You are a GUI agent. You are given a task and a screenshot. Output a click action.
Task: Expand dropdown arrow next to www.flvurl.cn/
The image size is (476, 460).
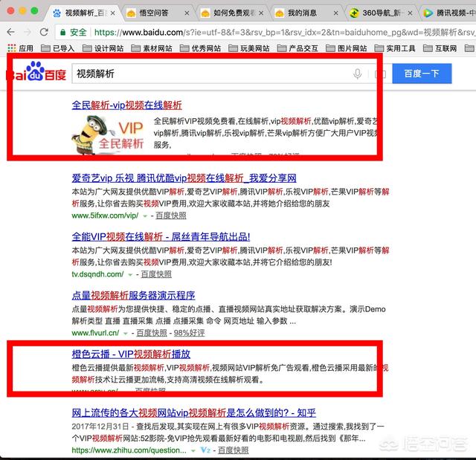click(126, 333)
